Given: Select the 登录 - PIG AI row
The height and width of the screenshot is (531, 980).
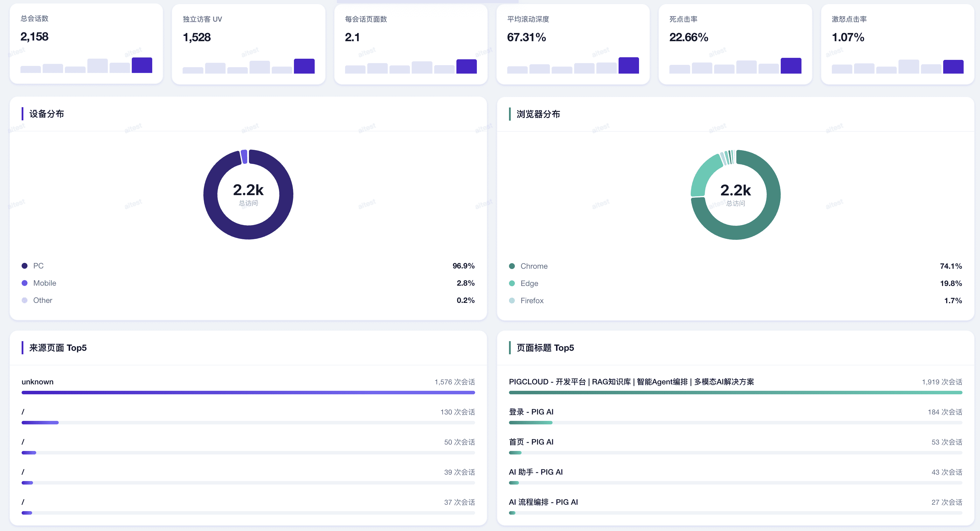Looking at the screenshot, I should [x=531, y=412].
